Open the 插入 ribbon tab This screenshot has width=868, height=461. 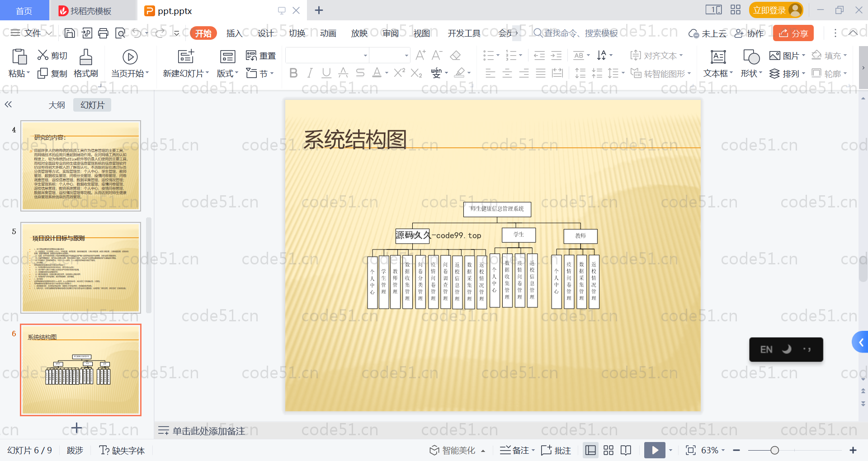click(234, 33)
